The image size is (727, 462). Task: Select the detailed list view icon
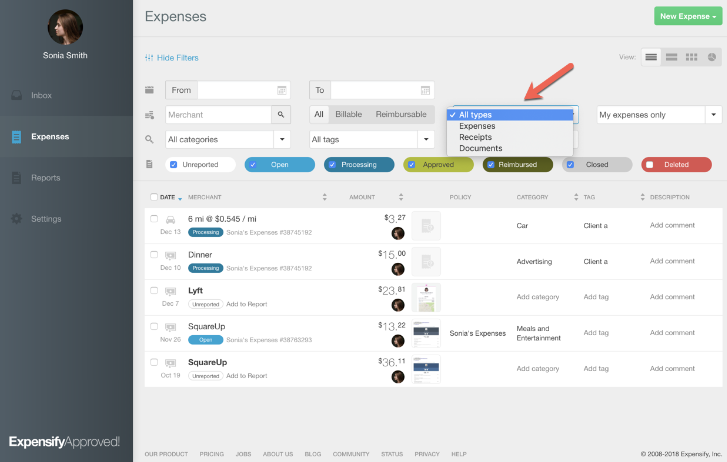[651, 57]
